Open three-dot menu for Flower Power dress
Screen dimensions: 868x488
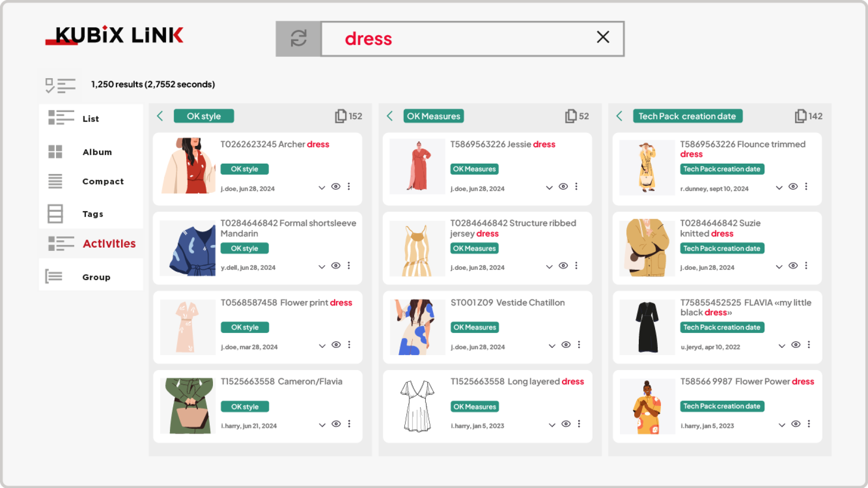tap(809, 424)
